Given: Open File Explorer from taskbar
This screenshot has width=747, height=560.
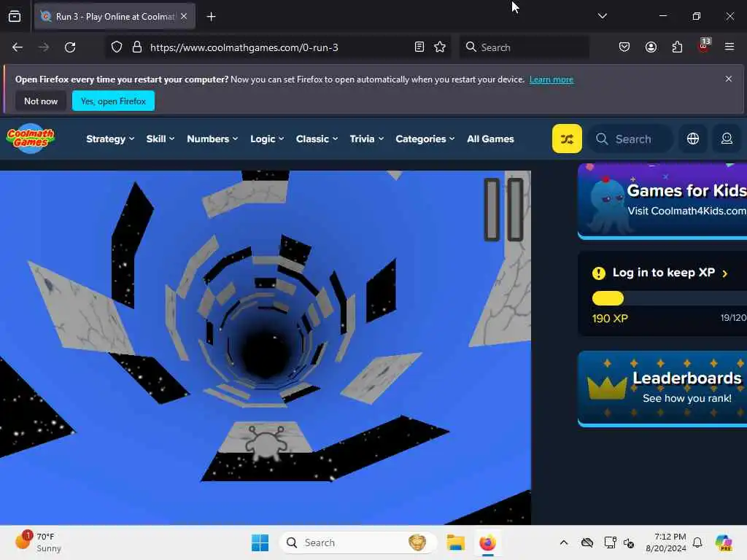Looking at the screenshot, I should [455, 542].
